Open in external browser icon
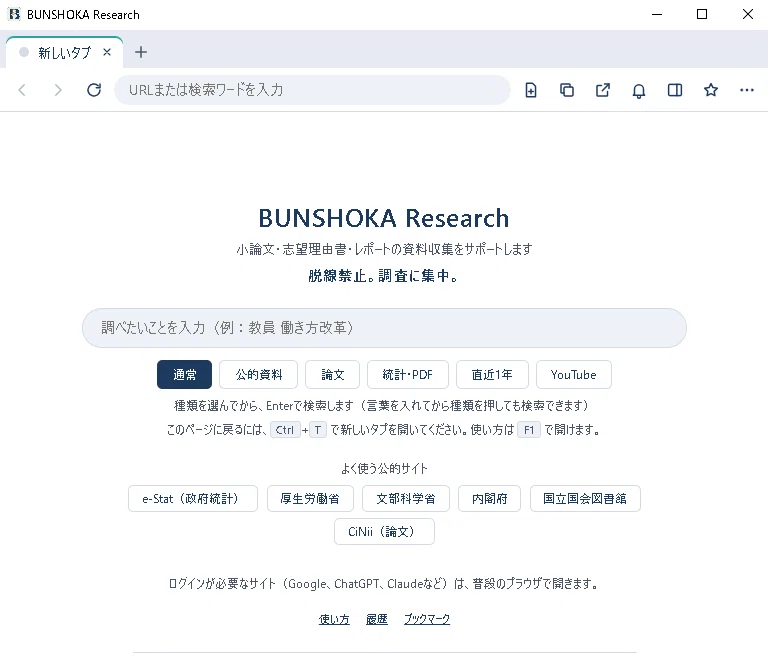768x660 pixels. tap(603, 90)
